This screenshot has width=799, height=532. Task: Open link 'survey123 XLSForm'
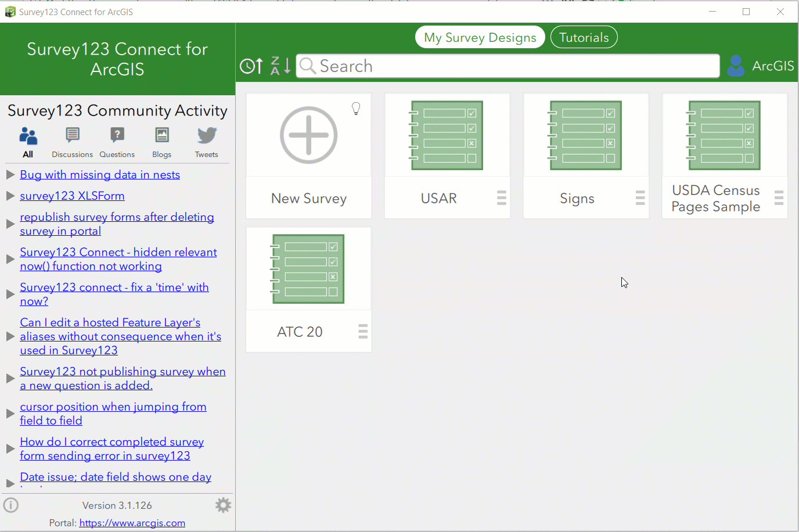pos(72,196)
